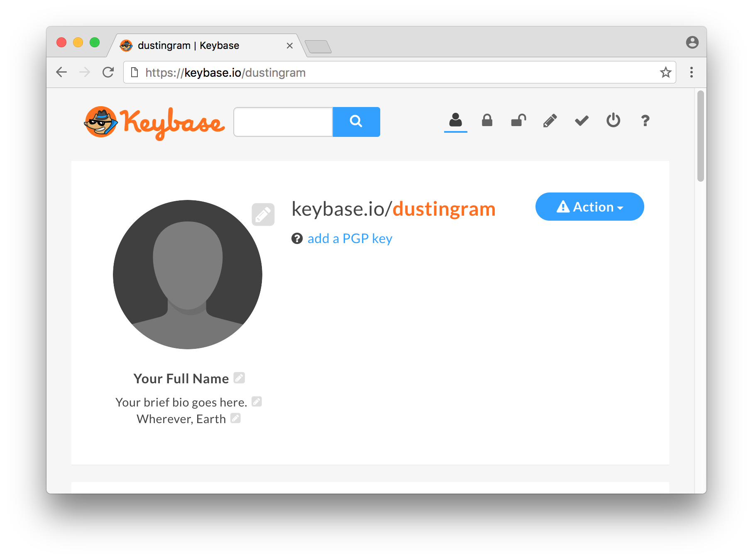Open your profile via the person icon
This screenshot has height=560, width=753.
(455, 121)
